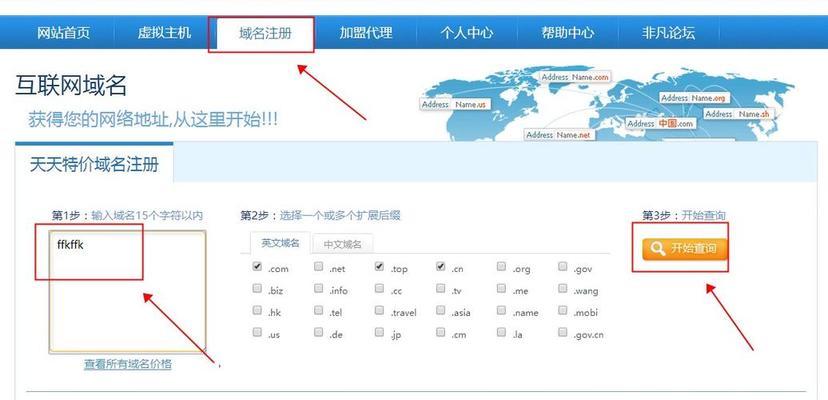The height and width of the screenshot is (400, 828).
Task: Open 帮助中心 navigation item
Action: [568, 33]
